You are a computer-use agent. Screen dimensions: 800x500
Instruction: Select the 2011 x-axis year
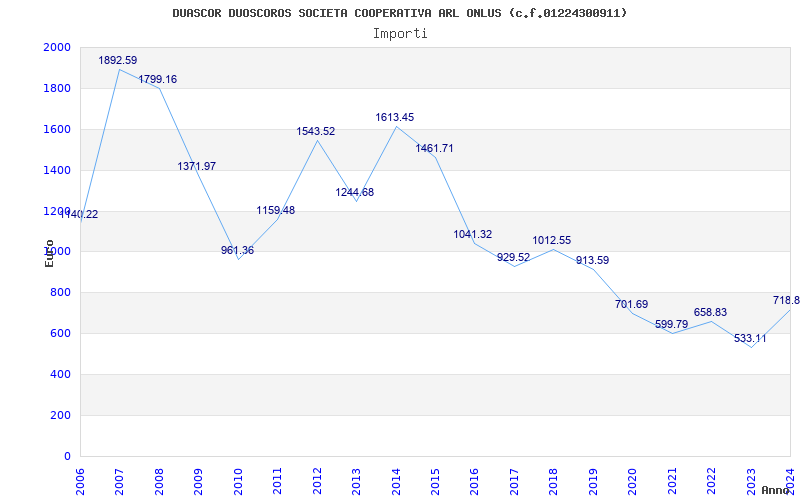point(277,481)
